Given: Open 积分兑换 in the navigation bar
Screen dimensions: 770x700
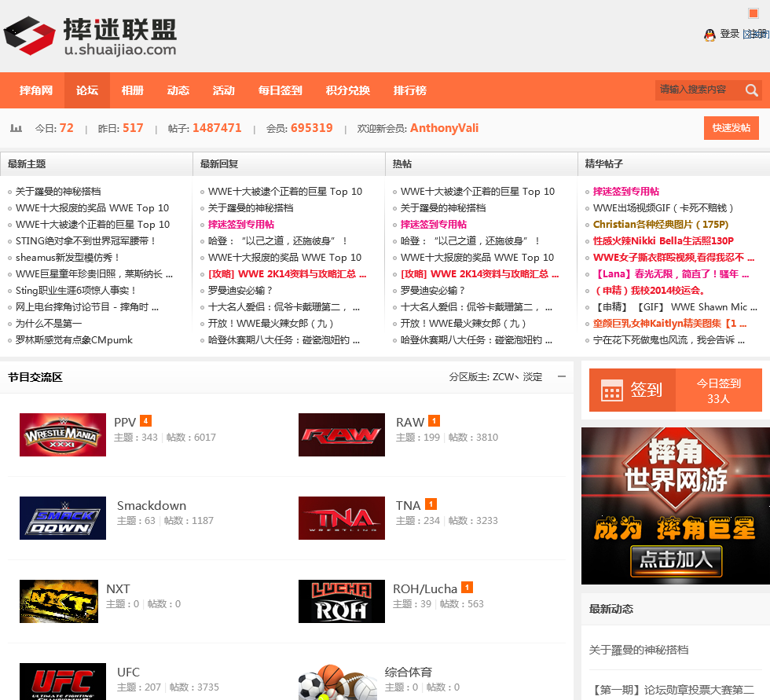Looking at the screenshot, I should coord(347,90).
